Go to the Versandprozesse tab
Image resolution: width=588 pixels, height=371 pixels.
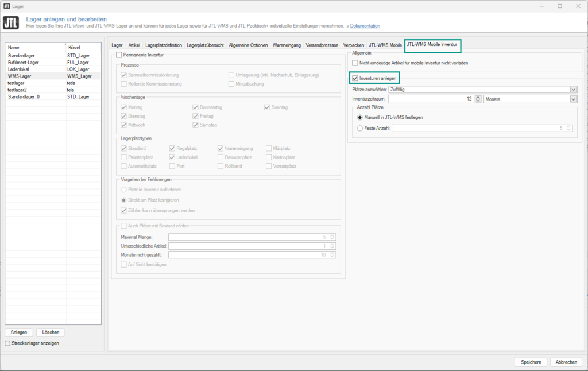coord(322,45)
